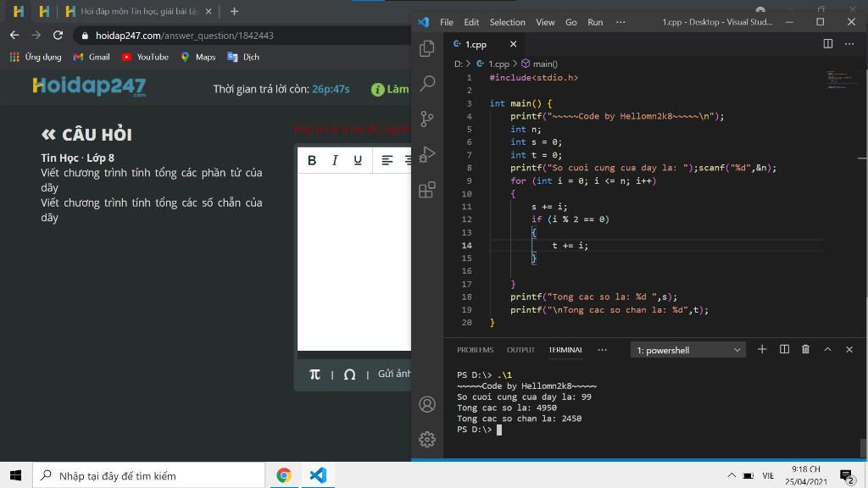Show hidden system tray icons
The image size is (868, 488).
click(x=732, y=475)
